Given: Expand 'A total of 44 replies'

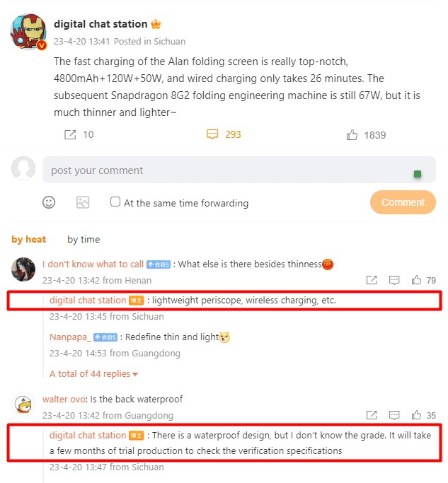Looking at the screenshot, I should [x=93, y=373].
